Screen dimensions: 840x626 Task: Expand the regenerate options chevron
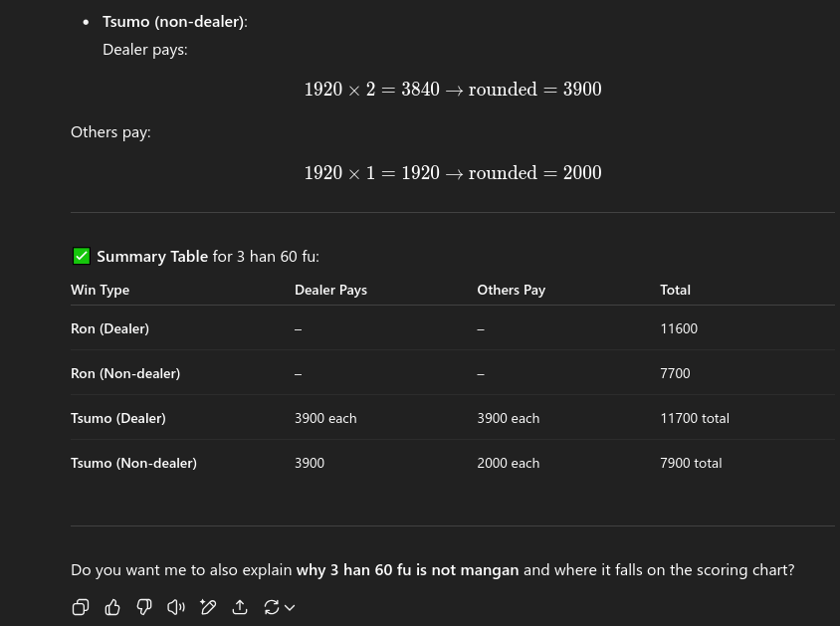[x=290, y=607]
